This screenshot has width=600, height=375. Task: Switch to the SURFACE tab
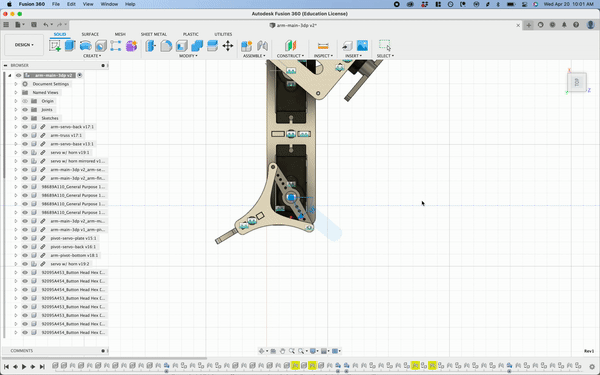90,34
